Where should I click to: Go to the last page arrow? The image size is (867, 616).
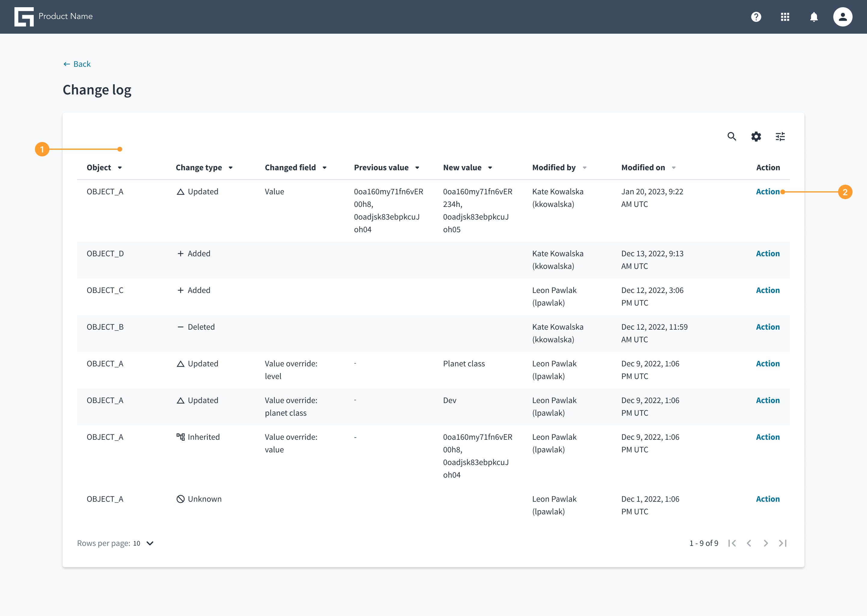[x=782, y=543]
